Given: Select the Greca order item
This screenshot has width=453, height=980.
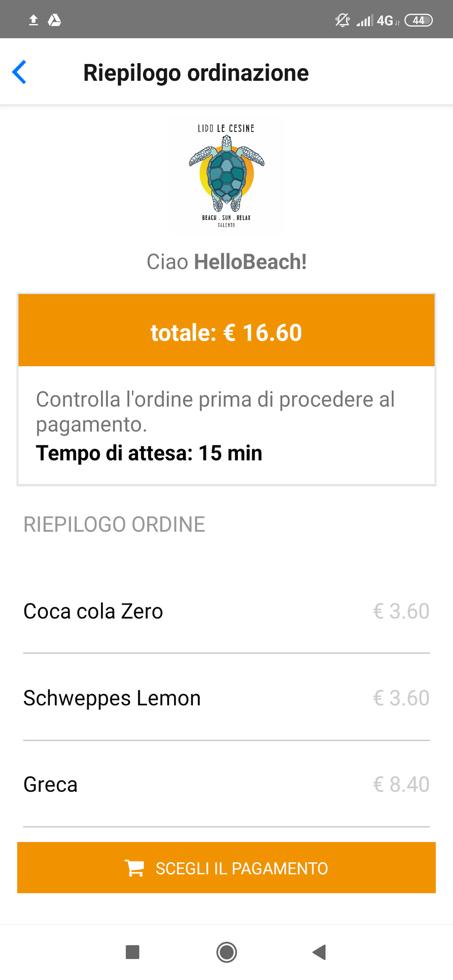Looking at the screenshot, I should 51,785.
